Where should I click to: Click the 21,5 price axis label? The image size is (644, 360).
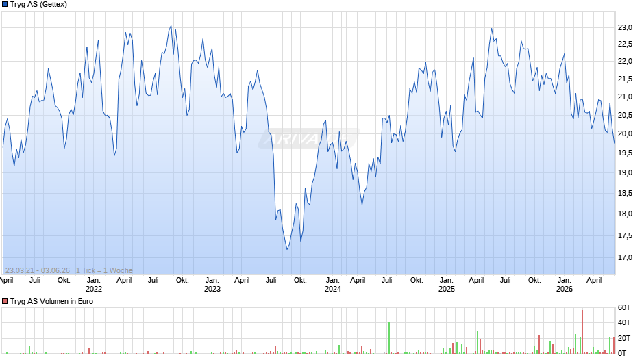625,79
